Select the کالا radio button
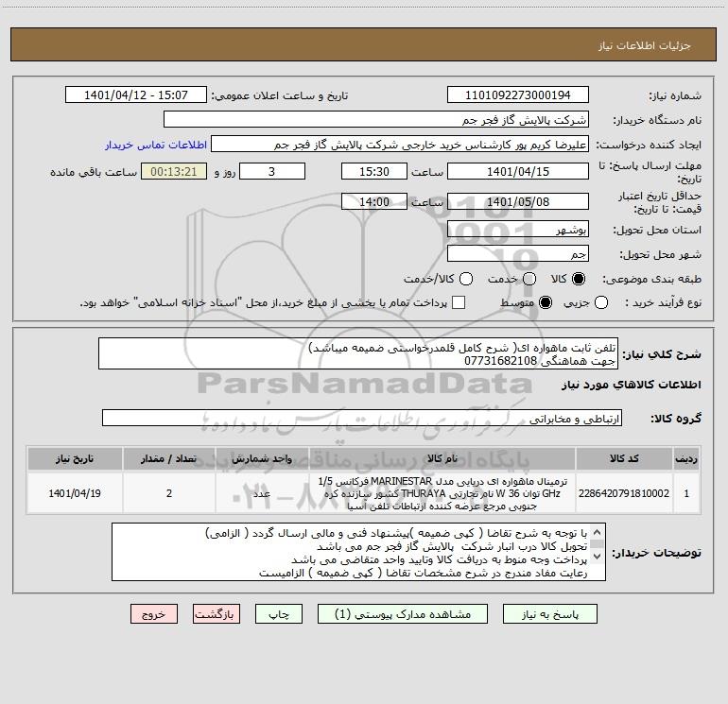 (579, 279)
